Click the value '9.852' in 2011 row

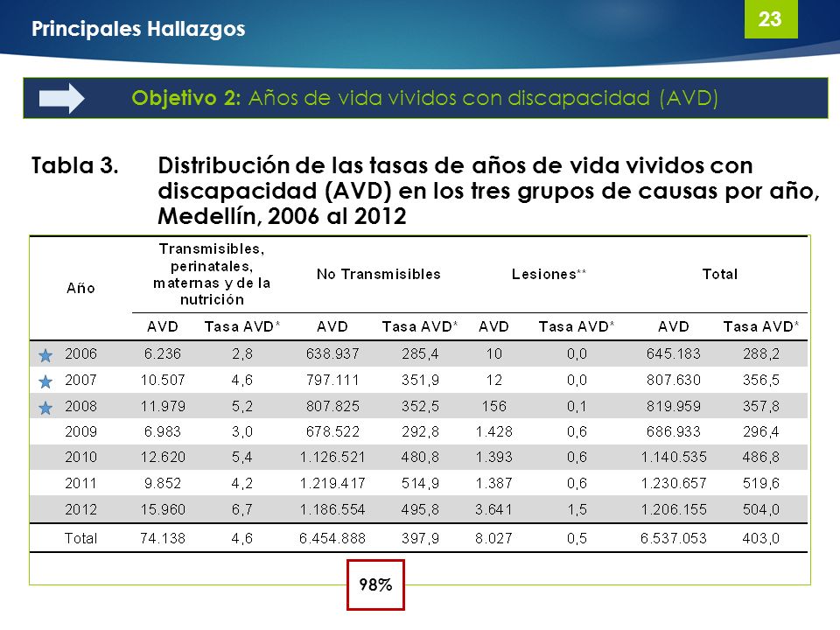point(163,484)
